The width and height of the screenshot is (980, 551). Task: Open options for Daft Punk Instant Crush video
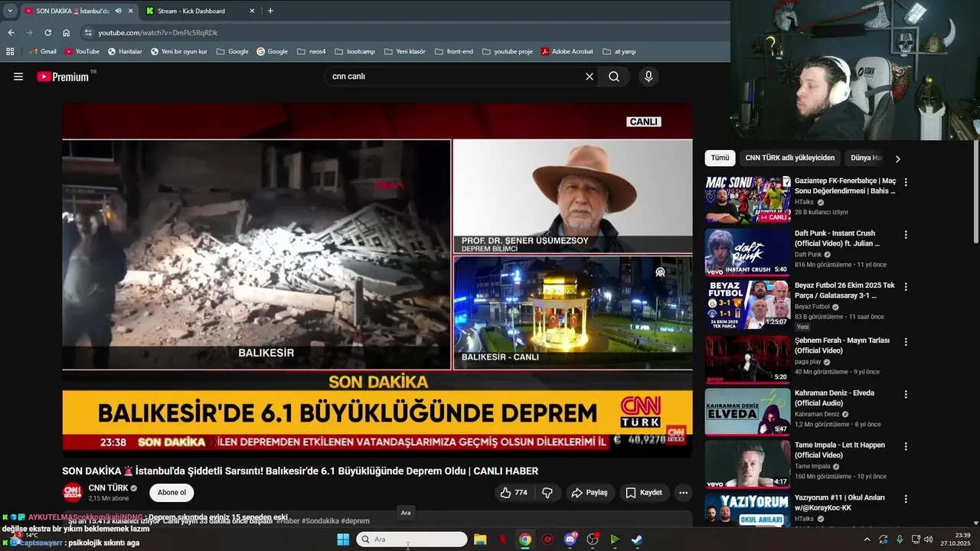point(906,234)
